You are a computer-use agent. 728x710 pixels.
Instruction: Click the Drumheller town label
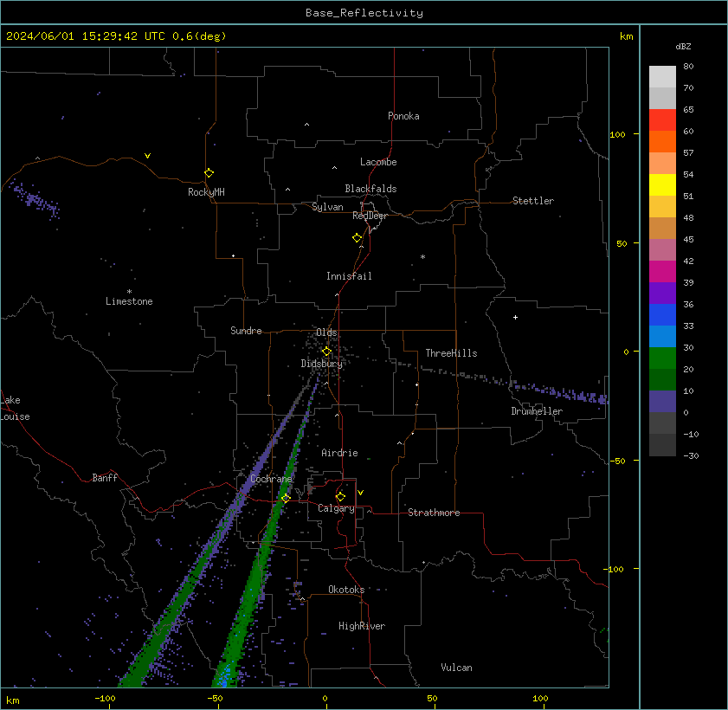pos(537,411)
